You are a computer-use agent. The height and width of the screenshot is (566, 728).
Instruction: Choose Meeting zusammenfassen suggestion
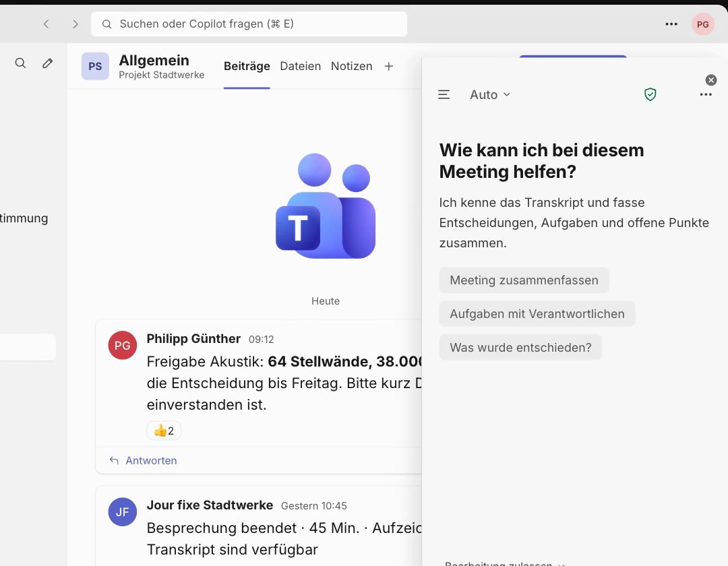tap(524, 280)
